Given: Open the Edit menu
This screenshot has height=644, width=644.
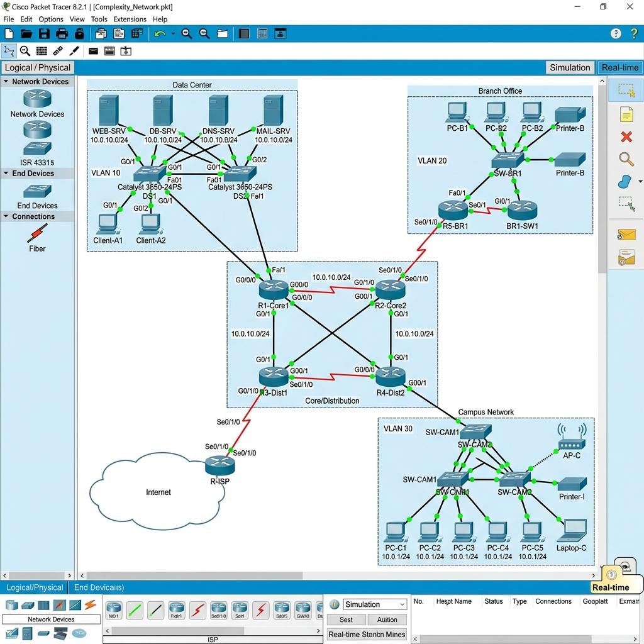Looking at the screenshot, I should (x=26, y=19).
